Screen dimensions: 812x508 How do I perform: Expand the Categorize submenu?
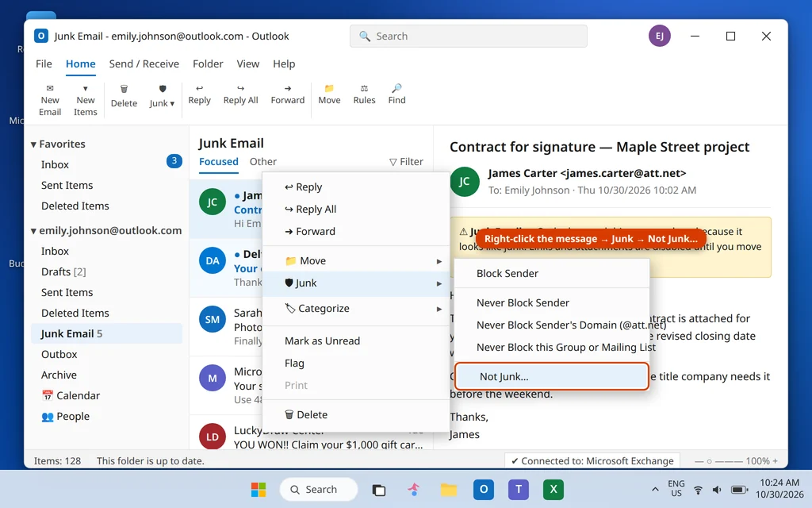click(356, 309)
